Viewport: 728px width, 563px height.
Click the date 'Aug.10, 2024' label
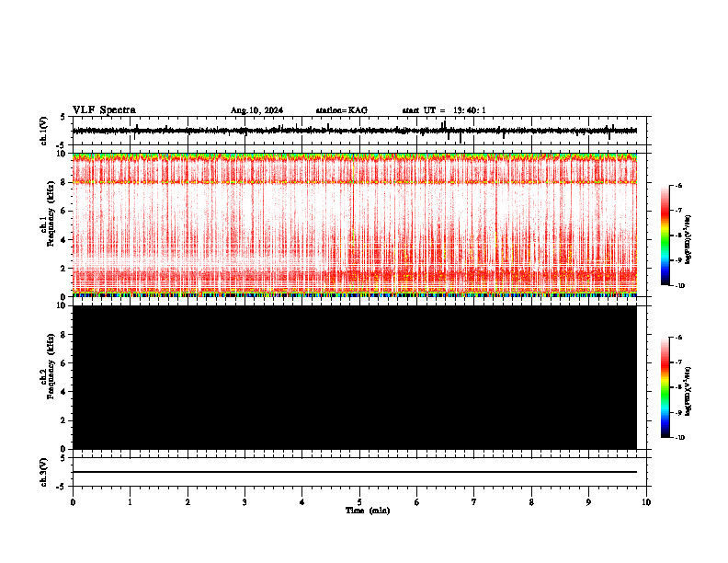point(256,110)
